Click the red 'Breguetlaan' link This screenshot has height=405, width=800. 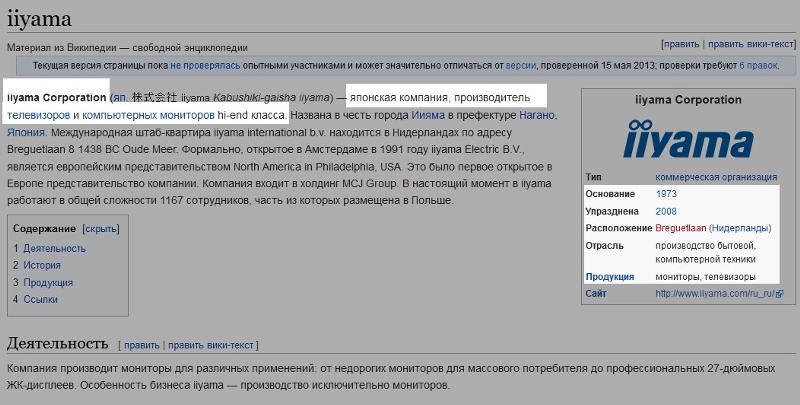(x=681, y=228)
